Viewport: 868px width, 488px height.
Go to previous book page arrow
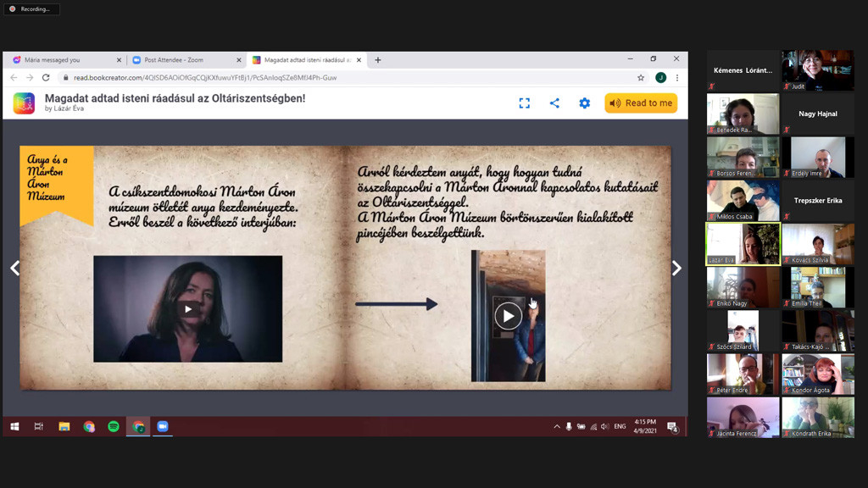click(14, 269)
